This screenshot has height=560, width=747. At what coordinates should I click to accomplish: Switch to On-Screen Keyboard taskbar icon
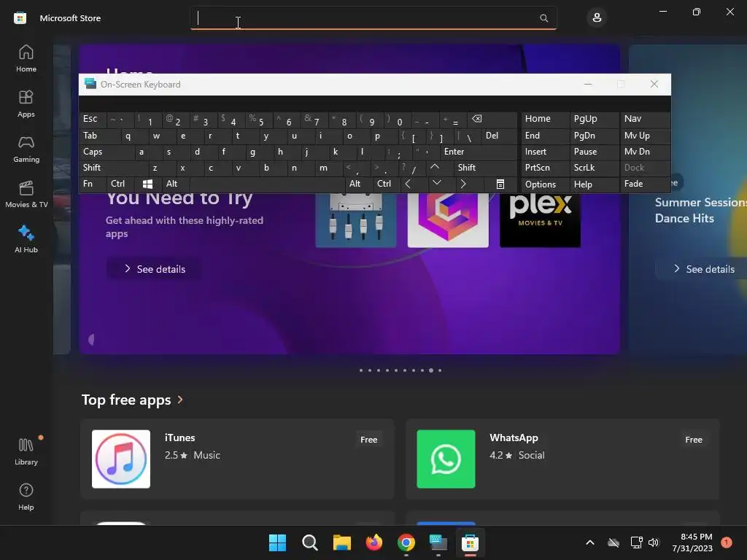pyautogui.click(x=438, y=542)
